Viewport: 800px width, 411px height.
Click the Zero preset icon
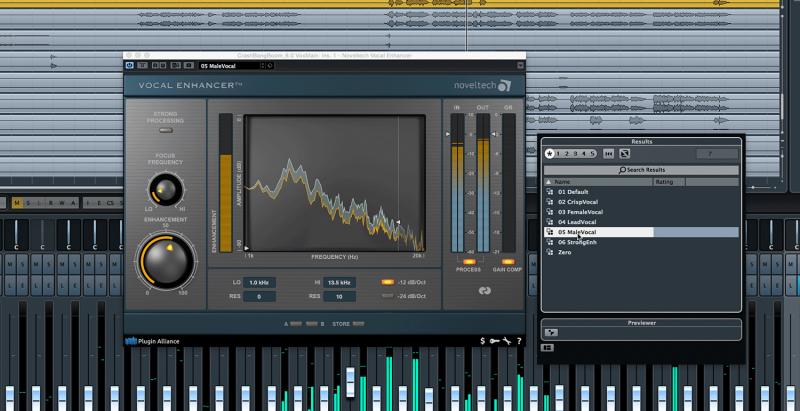point(549,252)
